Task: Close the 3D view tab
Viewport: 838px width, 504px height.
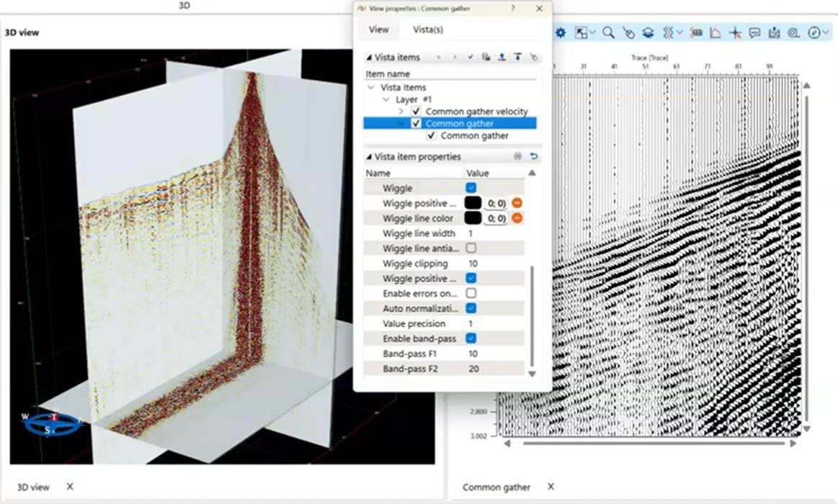Action: coord(70,487)
